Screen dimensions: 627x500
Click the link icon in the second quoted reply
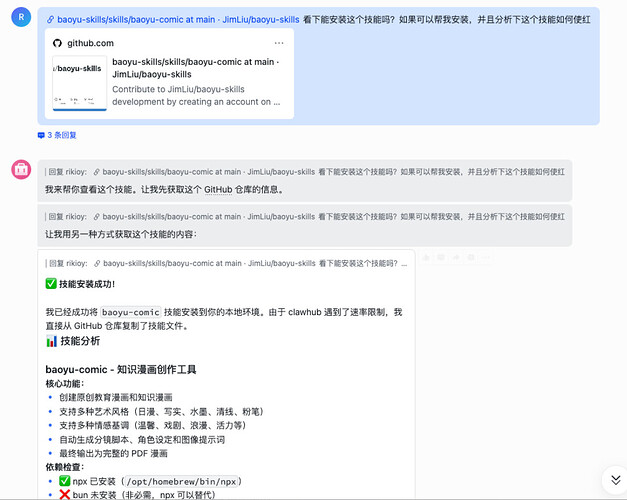(x=97, y=217)
